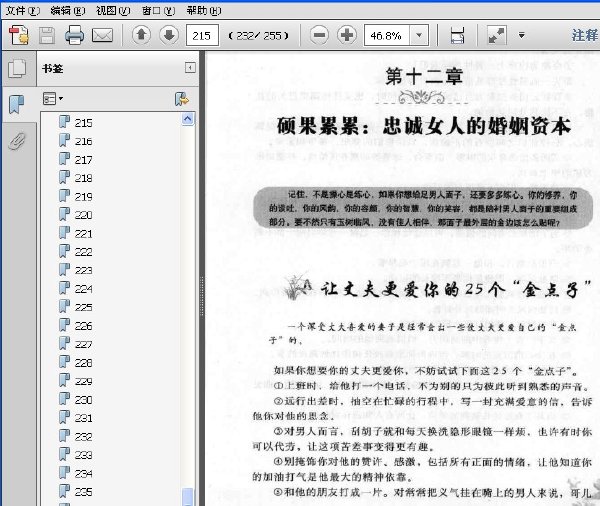This screenshot has width=600, height=506.
Task: Go to previous page with up arrow
Action: pyautogui.click(x=141, y=35)
